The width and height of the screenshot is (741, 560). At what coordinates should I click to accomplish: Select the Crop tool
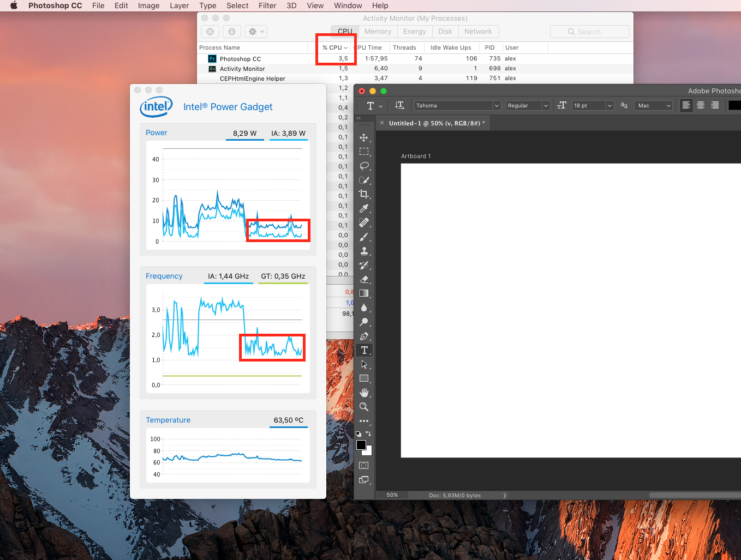[364, 194]
